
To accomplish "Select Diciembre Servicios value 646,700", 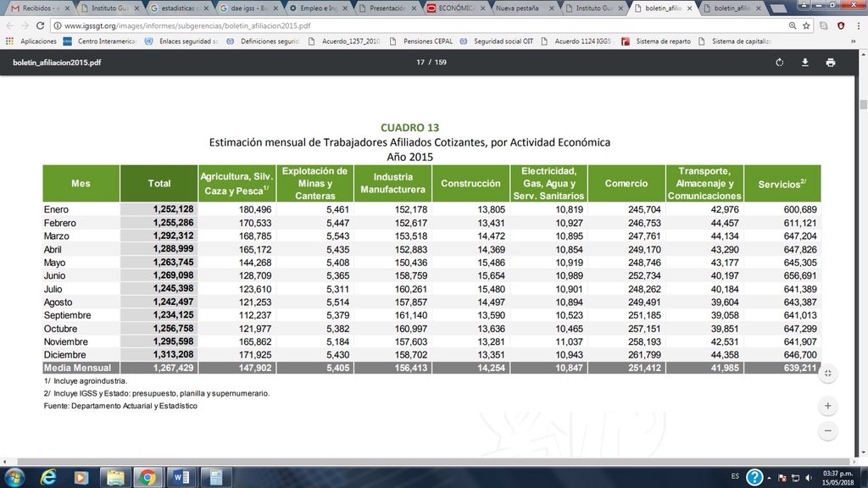I will (x=800, y=355).
